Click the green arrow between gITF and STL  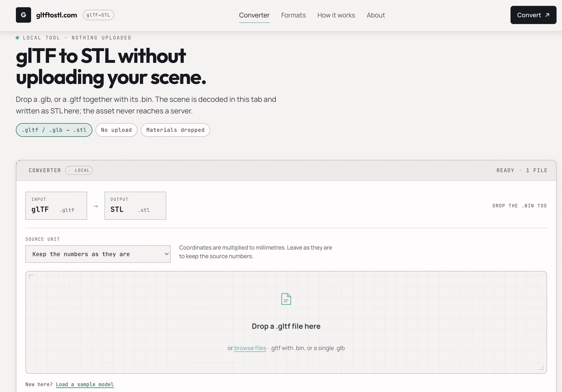[x=96, y=206]
